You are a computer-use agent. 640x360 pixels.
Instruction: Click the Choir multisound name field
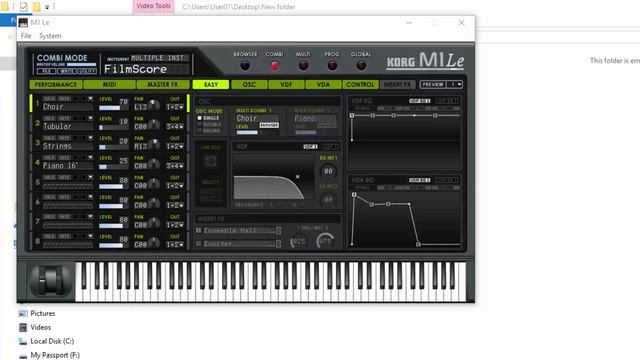257,118
